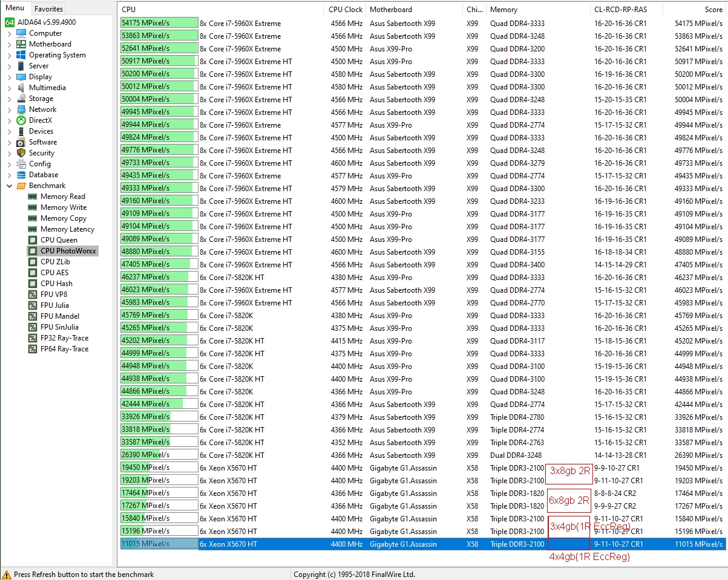
Task: Click the Benchmark folder icon
Action: (x=21, y=186)
